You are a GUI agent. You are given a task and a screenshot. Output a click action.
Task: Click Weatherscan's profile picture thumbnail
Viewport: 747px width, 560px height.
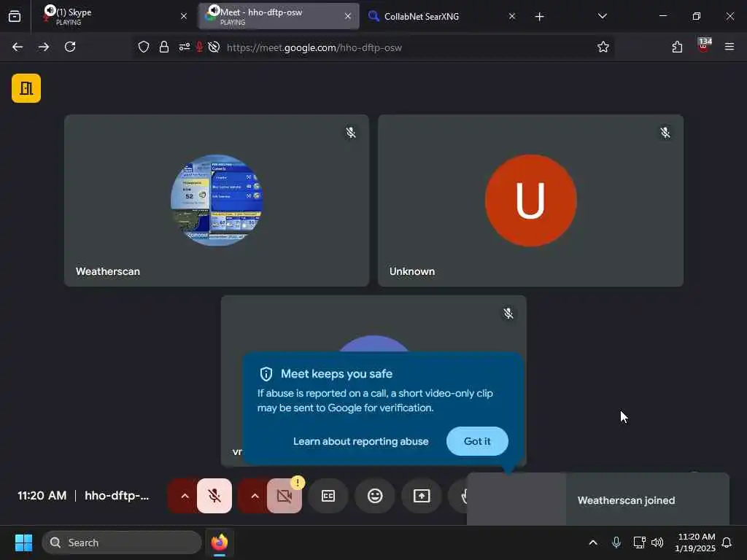(x=217, y=200)
